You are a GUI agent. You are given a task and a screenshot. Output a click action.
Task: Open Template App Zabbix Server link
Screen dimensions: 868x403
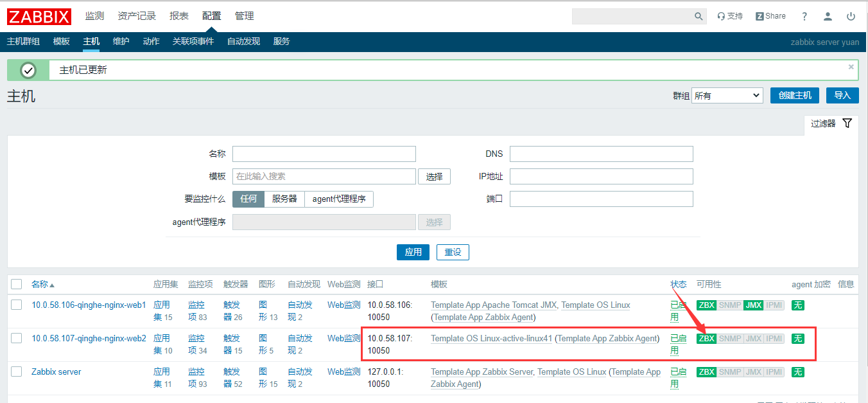[482, 372]
